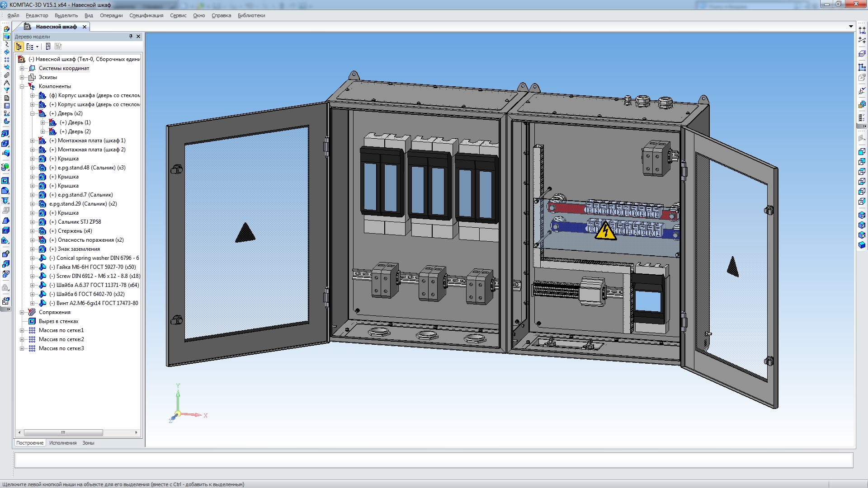The width and height of the screenshot is (868, 488).
Task: Set orientation with the Z cube icon
Action: [x=862, y=225]
